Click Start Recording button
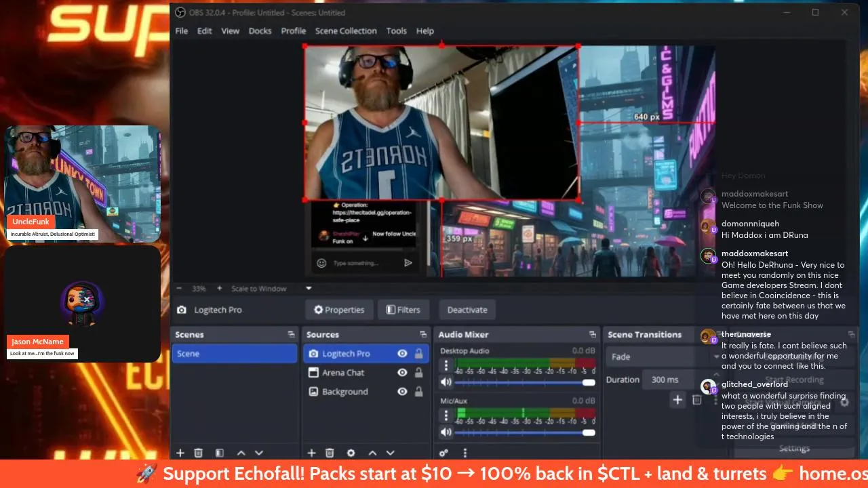868x488 pixels. click(x=794, y=380)
